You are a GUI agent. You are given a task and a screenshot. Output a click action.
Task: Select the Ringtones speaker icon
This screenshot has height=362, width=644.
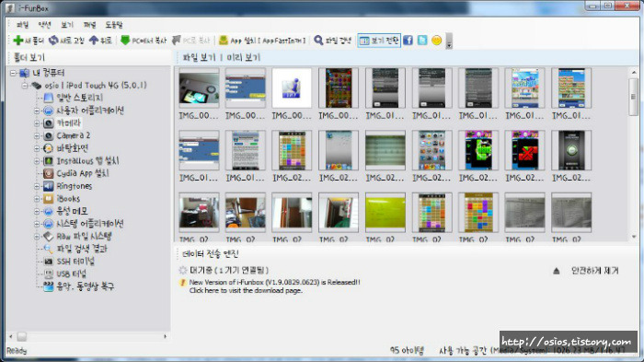tap(49, 186)
